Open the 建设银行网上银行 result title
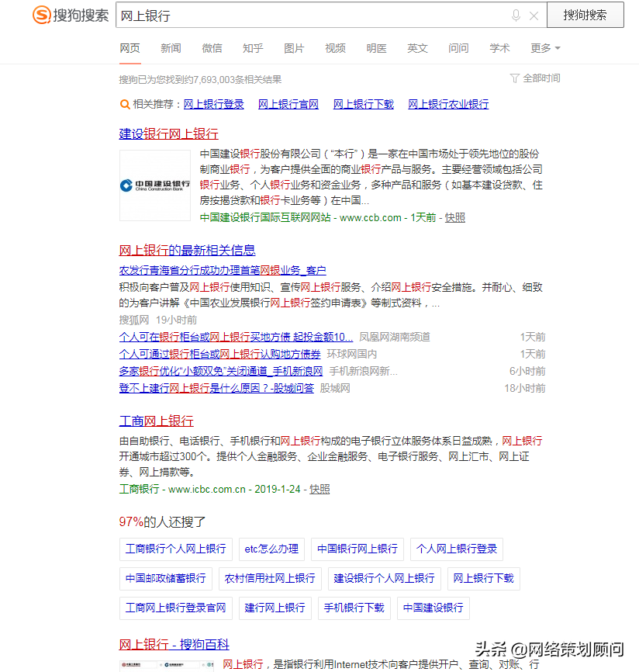The image size is (639, 672). click(169, 133)
